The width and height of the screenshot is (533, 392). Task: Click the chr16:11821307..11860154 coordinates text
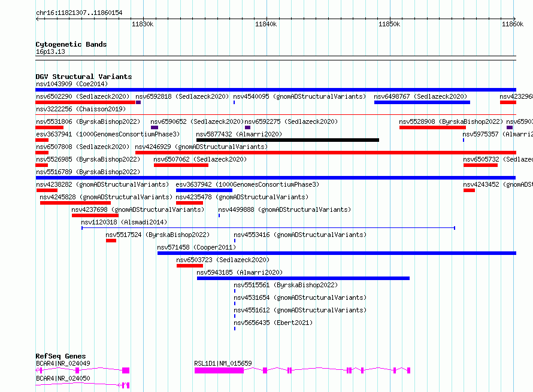pyautogui.click(x=79, y=13)
